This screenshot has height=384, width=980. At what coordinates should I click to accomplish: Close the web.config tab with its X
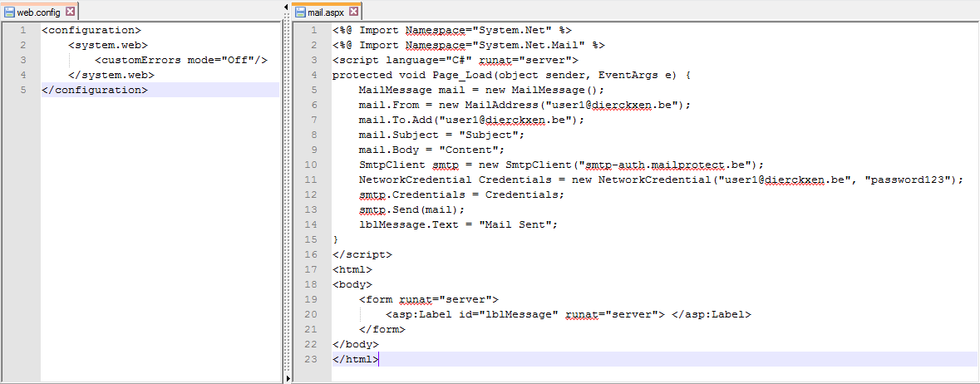click(69, 12)
